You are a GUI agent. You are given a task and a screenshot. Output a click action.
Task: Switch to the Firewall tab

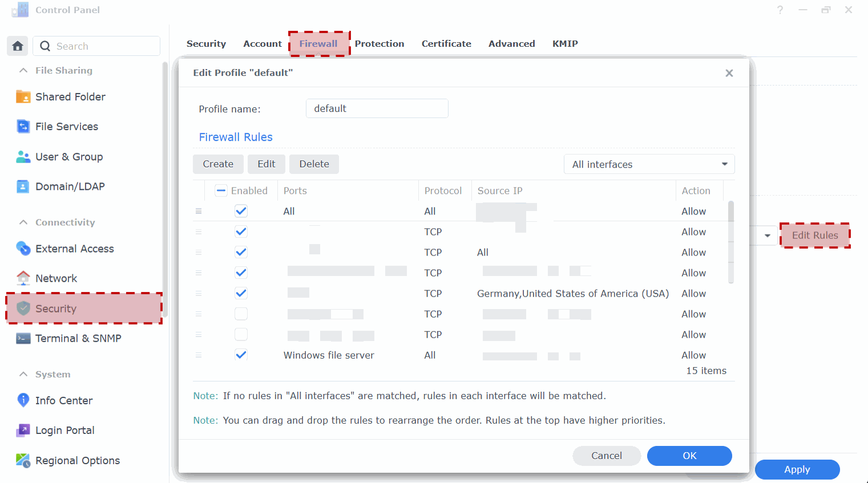[318, 44]
